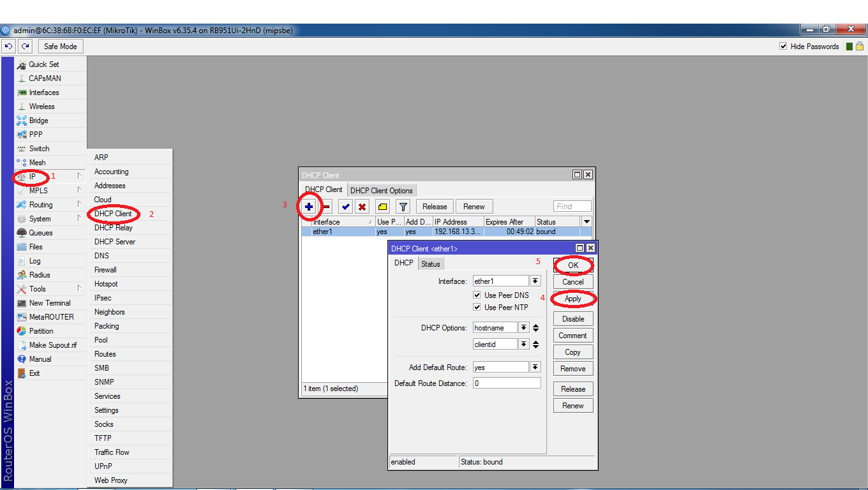Screen dimensions: 868x490
Task: Click the Files folder icon in sidebar
Action: pos(22,247)
